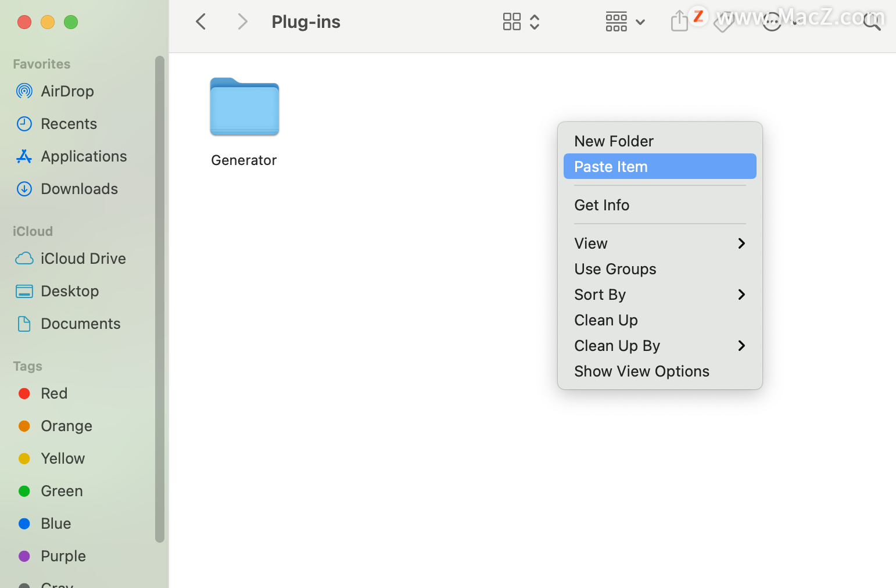Image resolution: width=896 pixels, height=588 pixels.
Task: Open Desktop in the sidebar
Action: (x=70, y=291)
